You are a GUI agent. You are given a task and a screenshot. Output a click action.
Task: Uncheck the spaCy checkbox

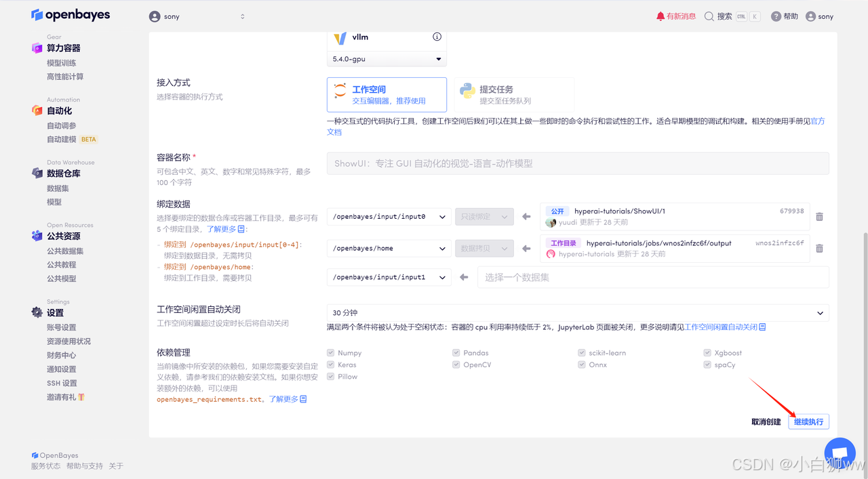(x=707, y=365)
